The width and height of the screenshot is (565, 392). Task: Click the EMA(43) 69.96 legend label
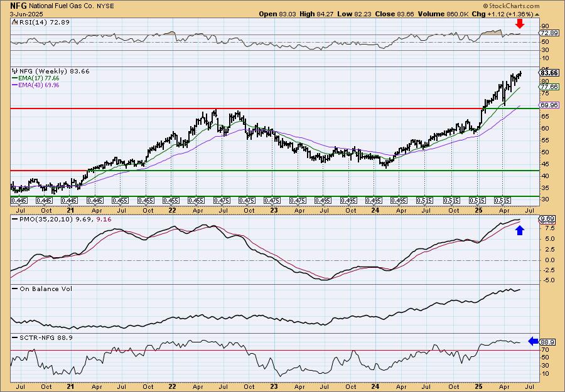point(38,85)
